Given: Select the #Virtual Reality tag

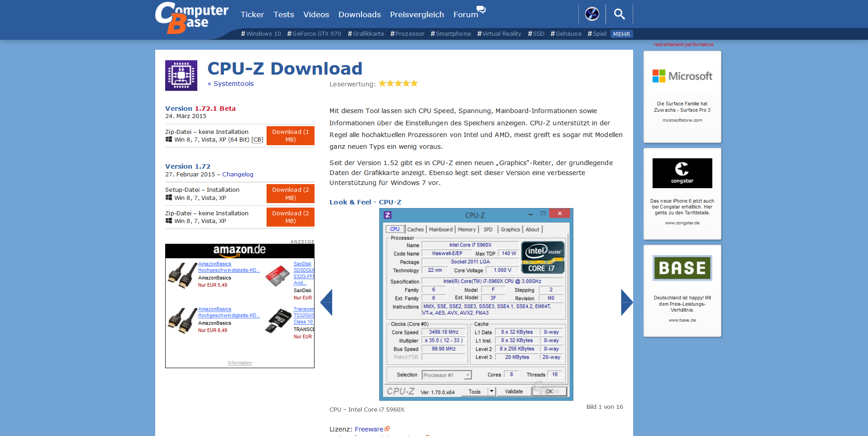Looking at the screenshot, I should 499,34.
